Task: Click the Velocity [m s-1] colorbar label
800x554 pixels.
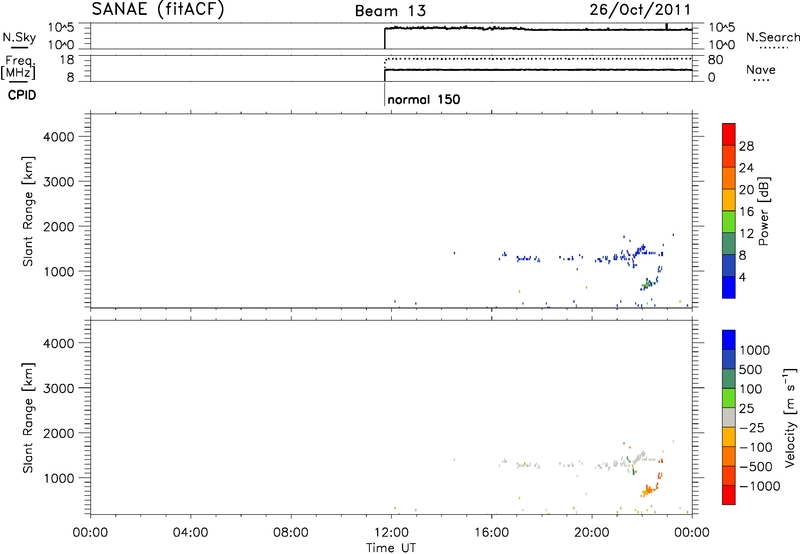Action: point(790,417)
